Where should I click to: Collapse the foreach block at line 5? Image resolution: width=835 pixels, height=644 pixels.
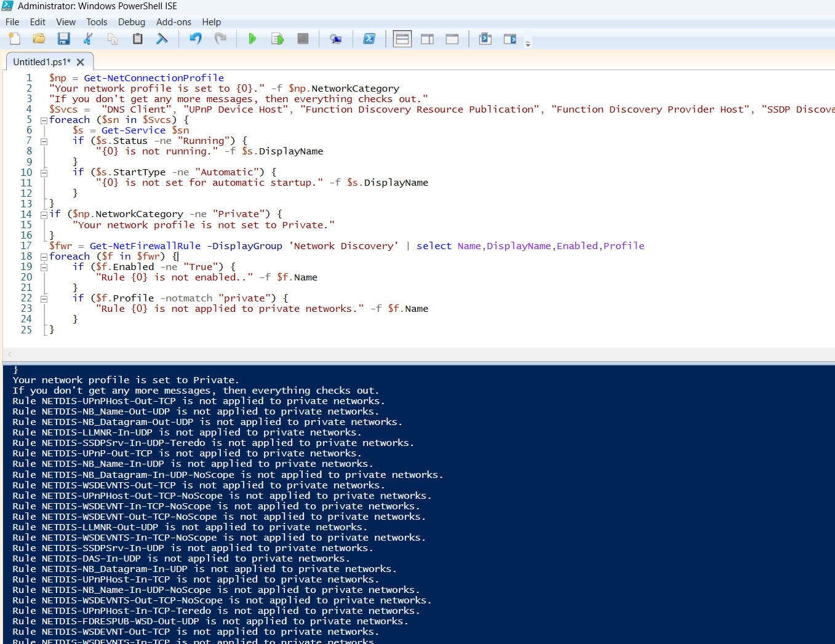(44, 121)
